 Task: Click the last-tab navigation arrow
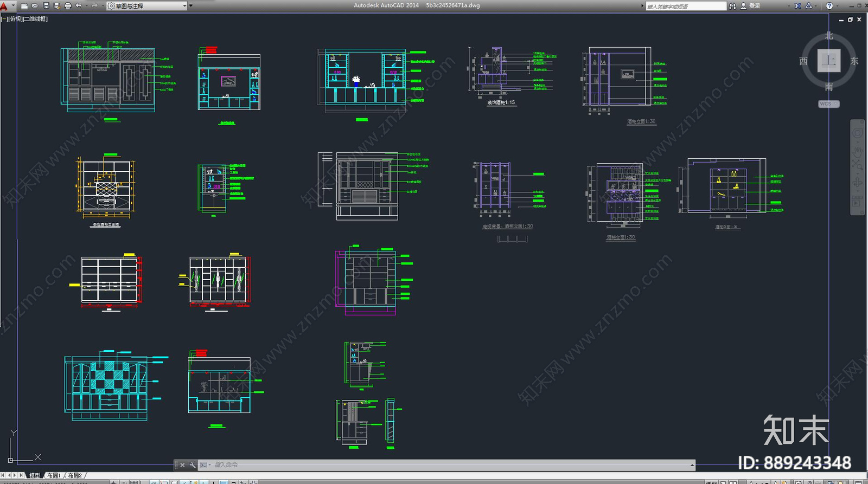click(22, 475)
